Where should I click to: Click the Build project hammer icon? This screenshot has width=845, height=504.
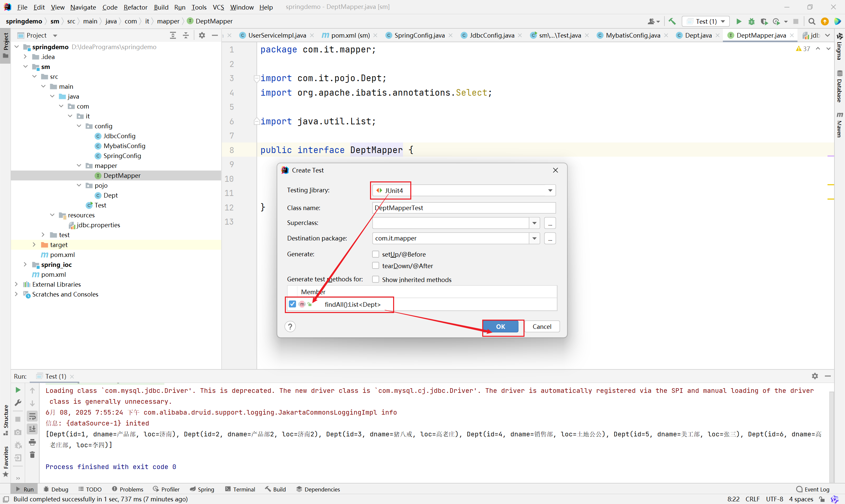(672, 21)
